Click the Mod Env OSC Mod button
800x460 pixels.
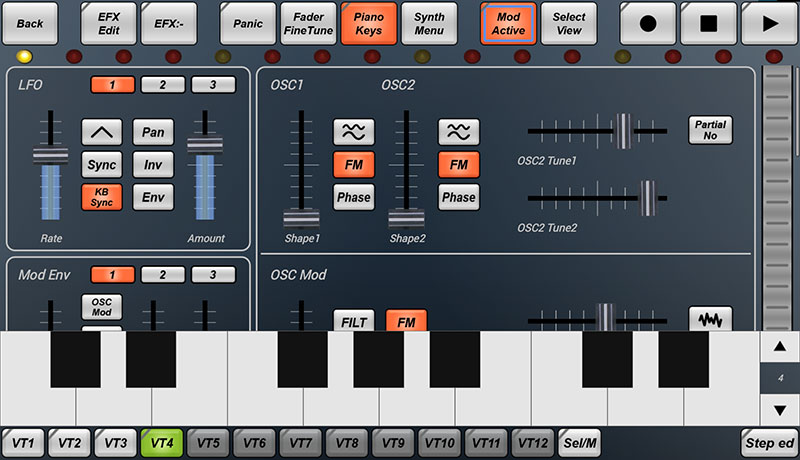click(x=102, y=307)
